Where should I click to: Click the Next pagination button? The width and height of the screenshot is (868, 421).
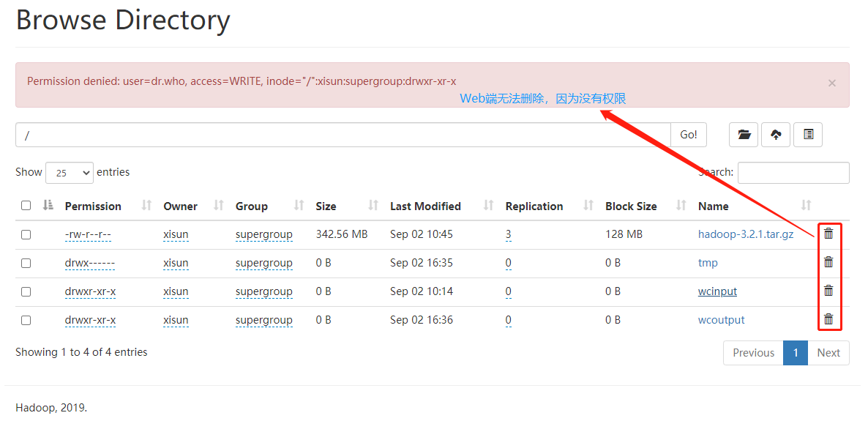click(828, 353)
